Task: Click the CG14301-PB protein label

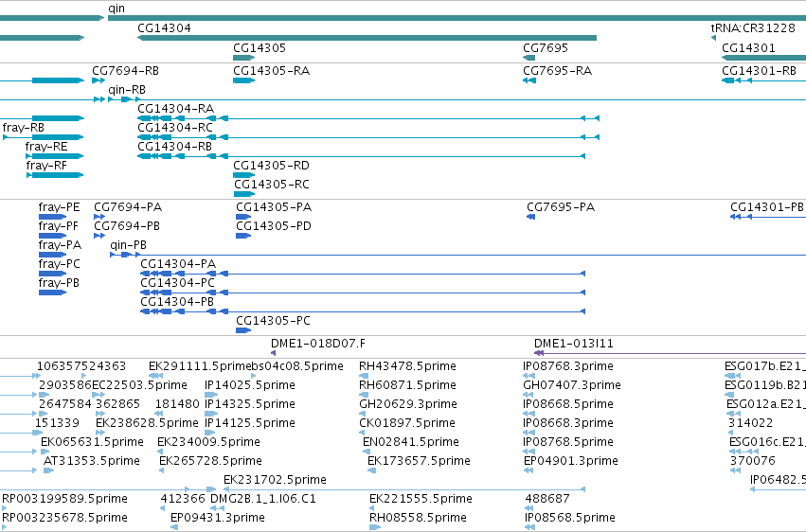Action: point(767,207)
